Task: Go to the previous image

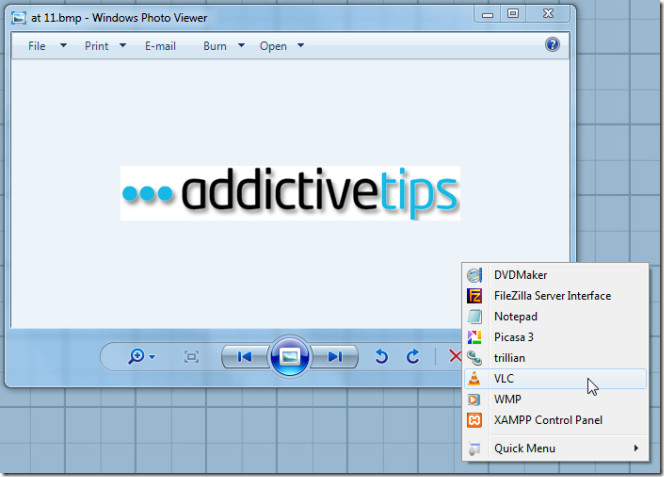Action: 244,357
